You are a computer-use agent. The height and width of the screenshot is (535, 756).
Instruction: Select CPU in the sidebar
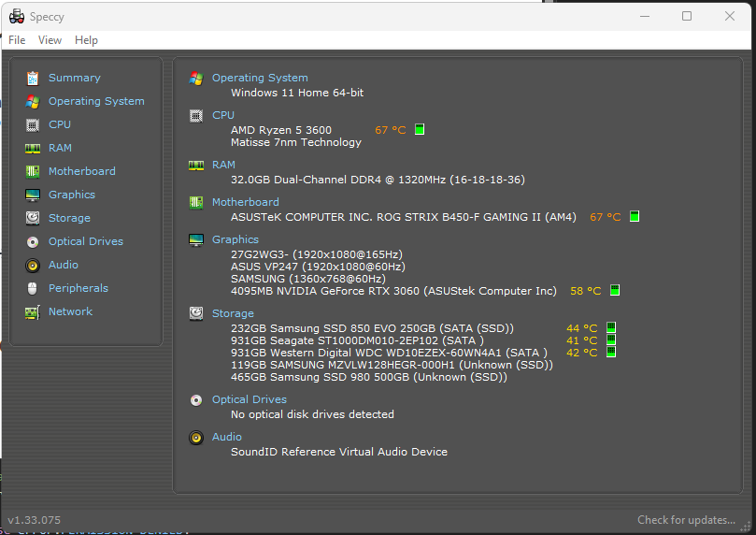point(60,124)
